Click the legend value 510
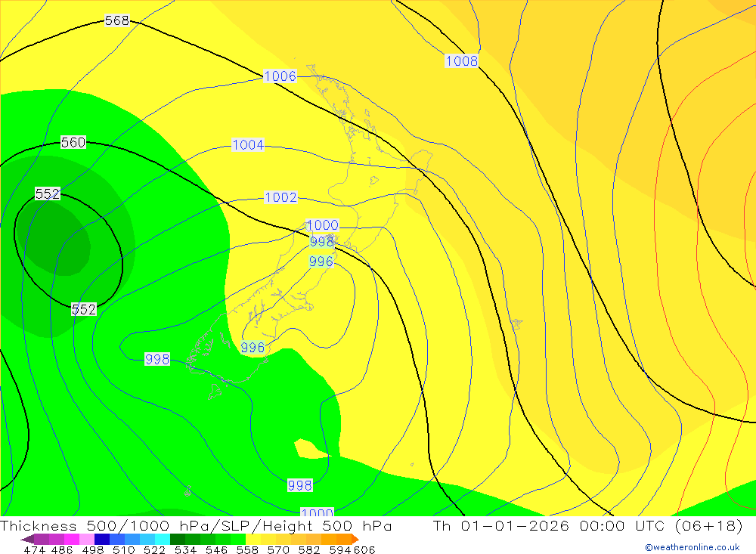Viewport: 756px width, 554px height. pos(124,549)
